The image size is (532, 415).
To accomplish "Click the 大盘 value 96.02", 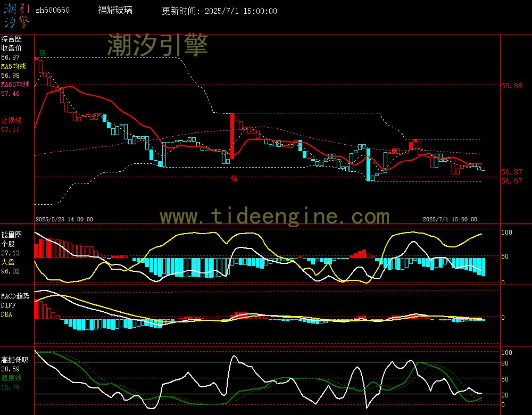I will tap(10, 271).
